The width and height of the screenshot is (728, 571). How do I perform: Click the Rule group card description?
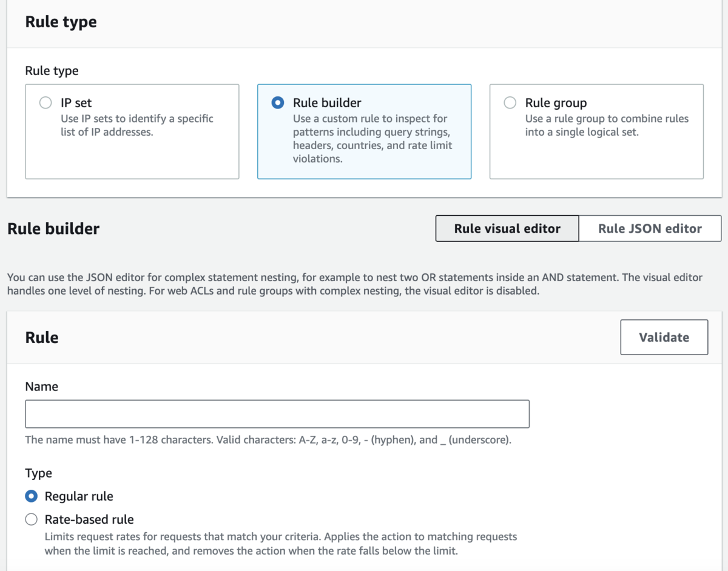click(x=607, y=125)
